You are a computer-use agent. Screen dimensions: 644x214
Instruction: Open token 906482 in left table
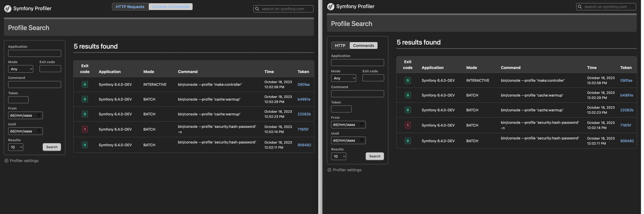click(304, 145)
